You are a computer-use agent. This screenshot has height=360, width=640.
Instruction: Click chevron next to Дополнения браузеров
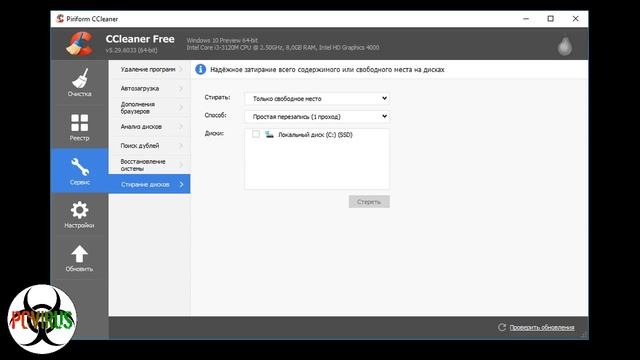(x=181, y=107)
